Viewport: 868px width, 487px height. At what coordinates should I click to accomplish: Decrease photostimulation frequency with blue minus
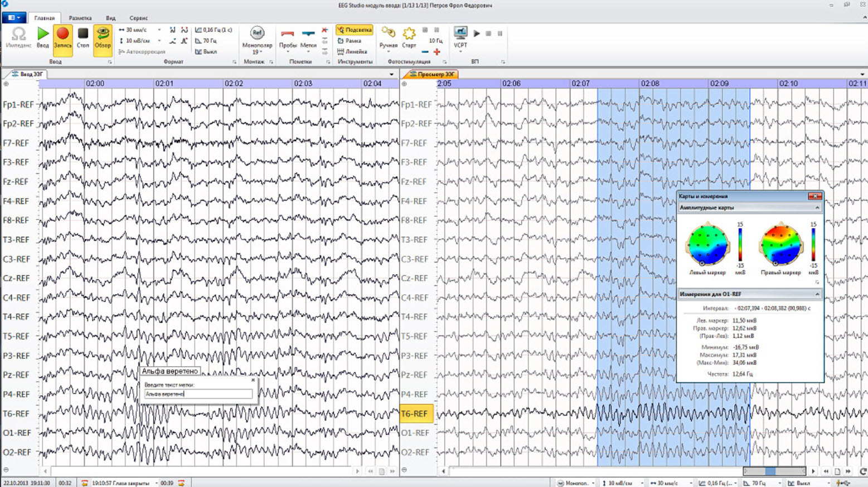point(425,52)
